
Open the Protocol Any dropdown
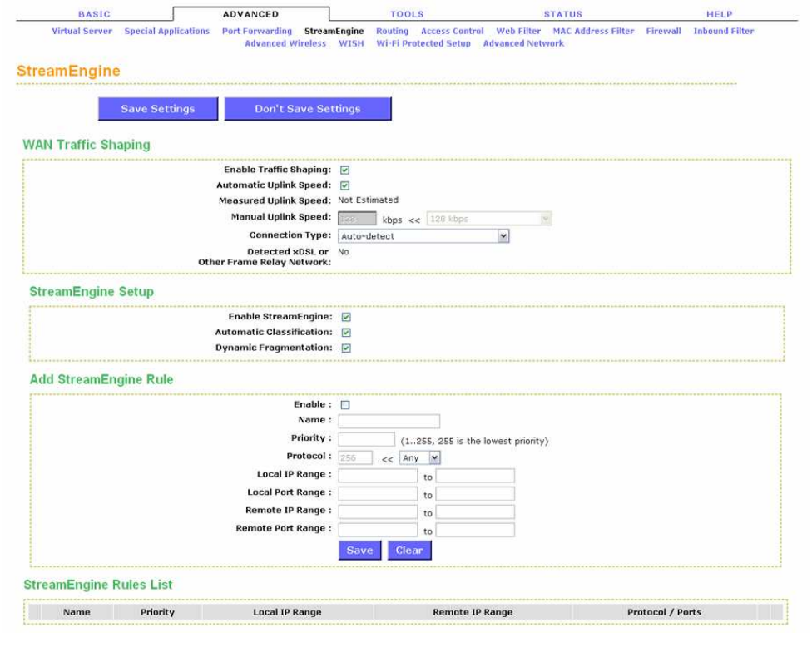(420, 457)
